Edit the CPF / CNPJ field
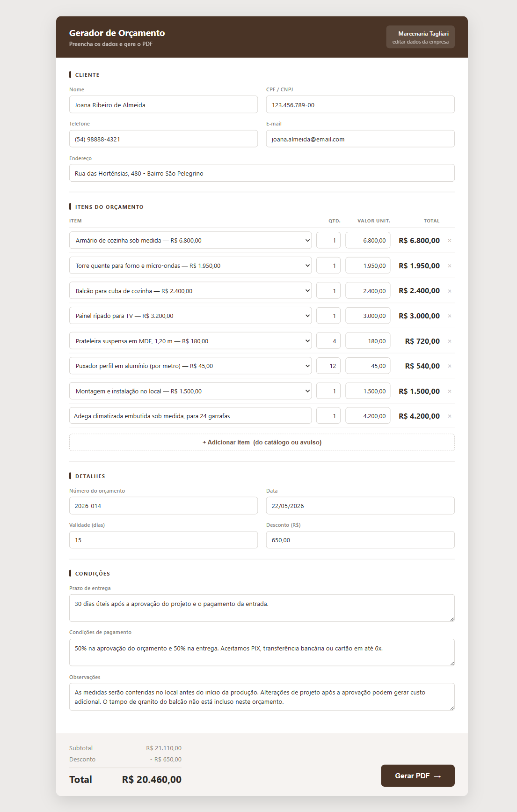The image size is (517, 812). tap(360, 104)
